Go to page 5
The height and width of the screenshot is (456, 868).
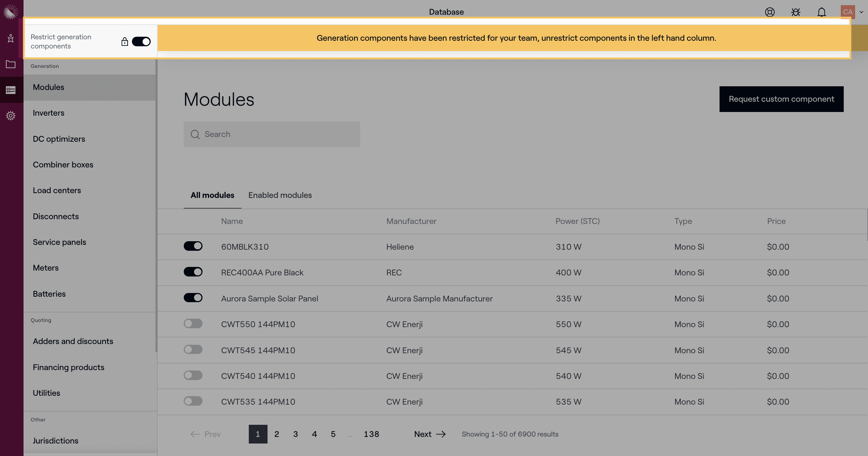333,434
